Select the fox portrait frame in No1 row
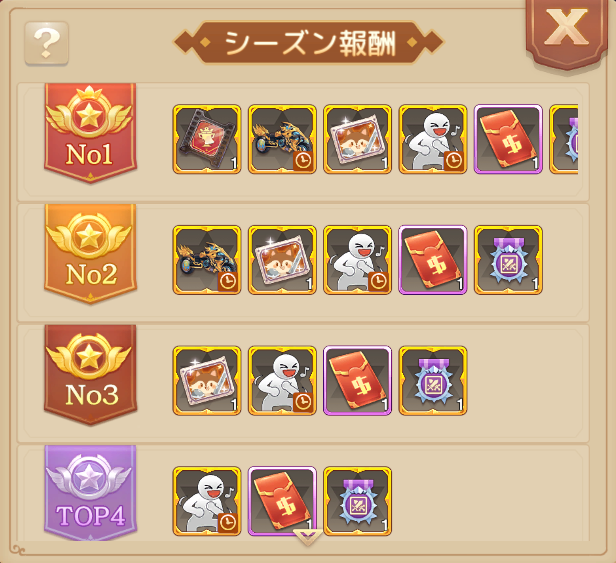616x563 pixels. (x=358, y=139)
